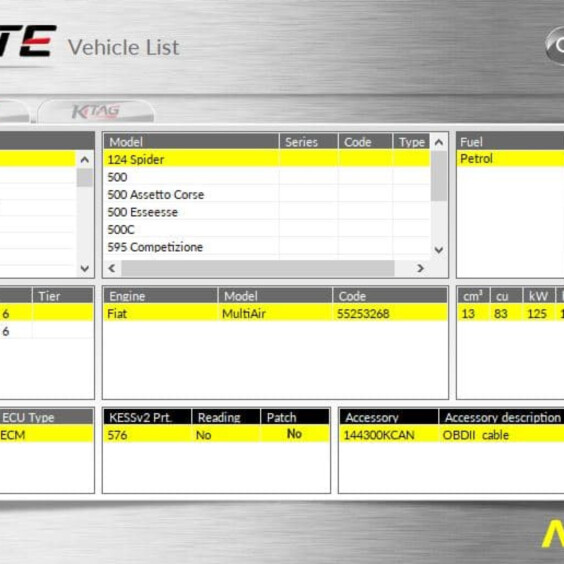This screenshot has height=564, width=564.
Task: Select the KESSv2 protocol 576 row
Action: click(216, 435)
